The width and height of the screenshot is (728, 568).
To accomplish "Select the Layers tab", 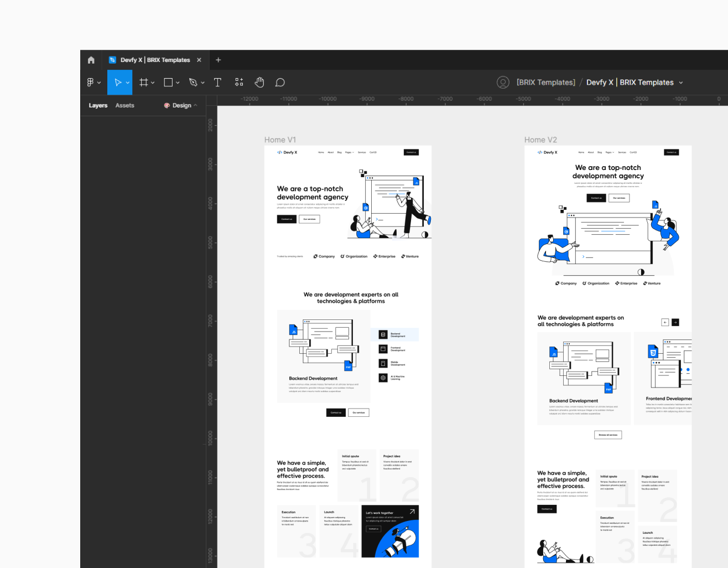I will pyautogui.click(x=98, y=105).
